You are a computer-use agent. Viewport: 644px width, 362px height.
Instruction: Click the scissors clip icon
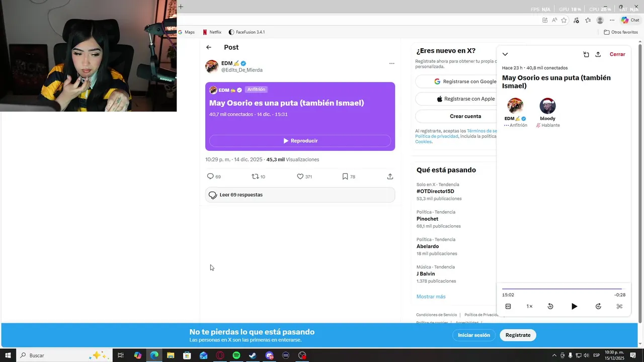[x=619, y=306]
